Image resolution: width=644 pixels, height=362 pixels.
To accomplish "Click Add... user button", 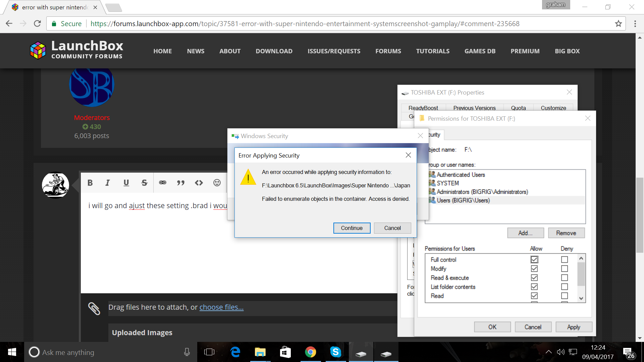I will pos(526,233).
